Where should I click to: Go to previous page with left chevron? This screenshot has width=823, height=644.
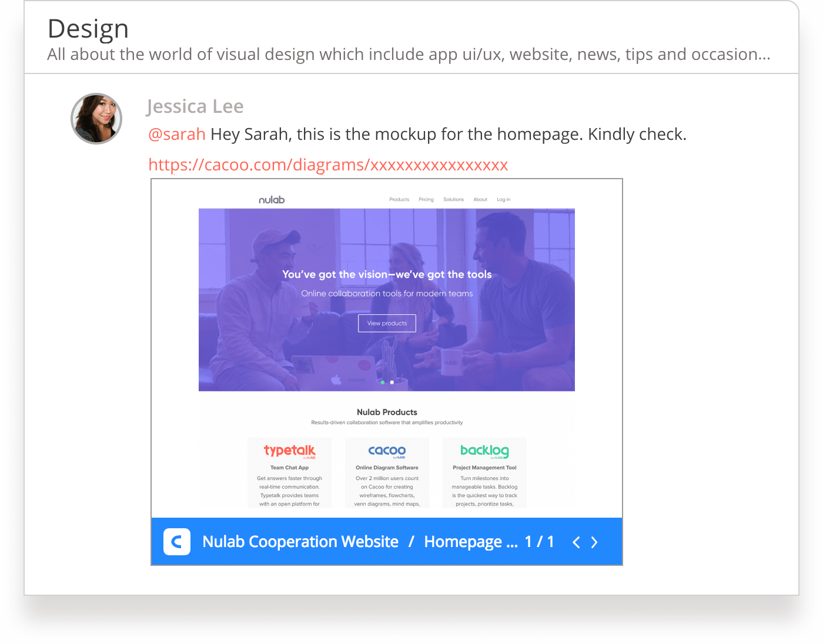[576, 542]
